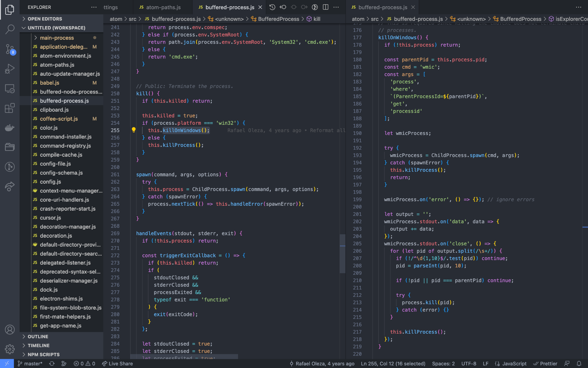Open clipboard.js from the explorer
This screenshot has height=368, width=588.
54,110
